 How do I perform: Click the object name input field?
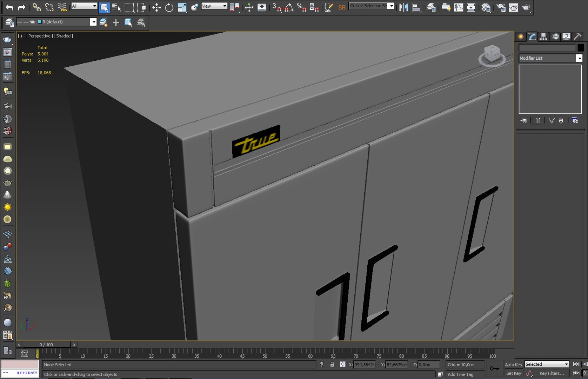(x=547, y=48)
